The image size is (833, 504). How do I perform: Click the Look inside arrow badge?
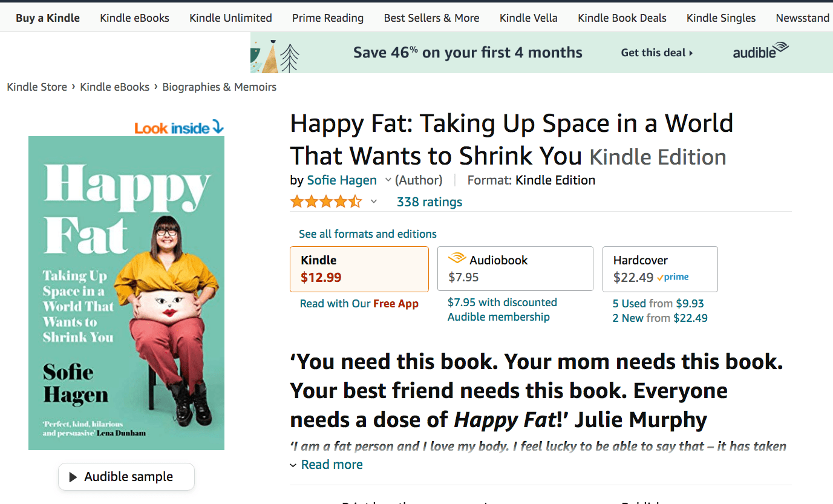(179, 128)
